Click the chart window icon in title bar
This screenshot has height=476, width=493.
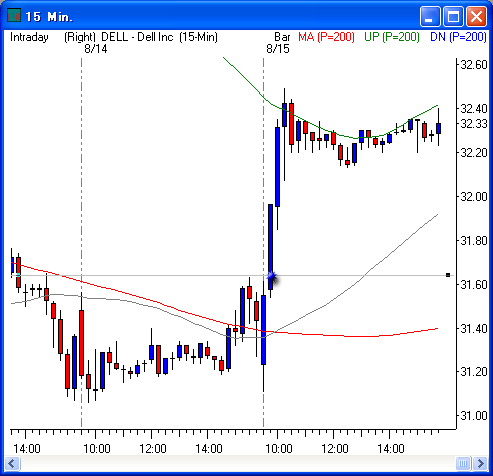tap(14, 15)
